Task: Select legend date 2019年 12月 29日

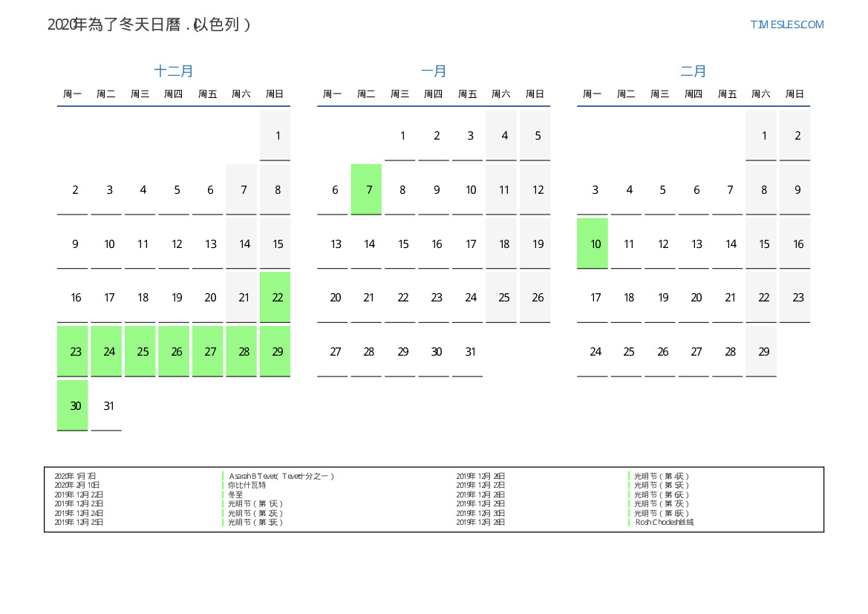Action: 480,504
